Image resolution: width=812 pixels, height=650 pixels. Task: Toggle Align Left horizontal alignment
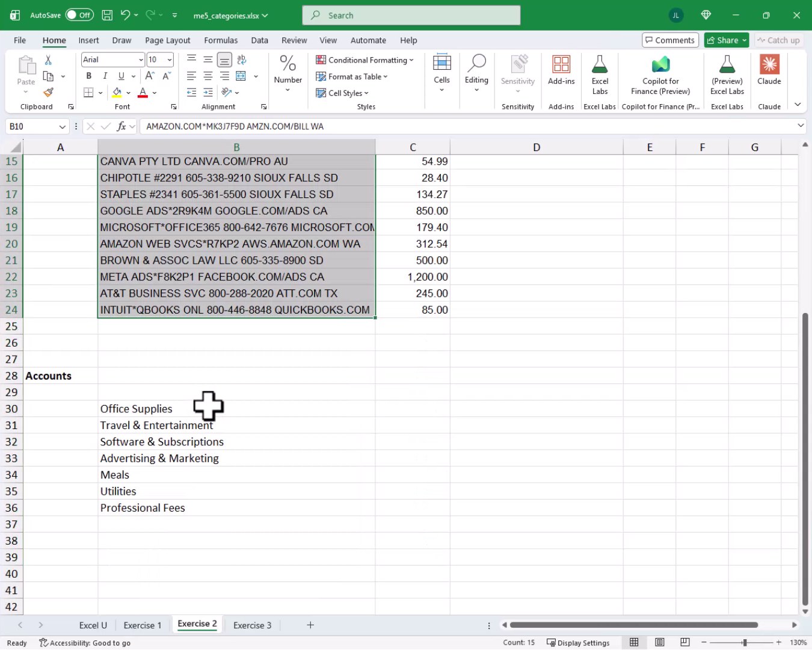191,76
